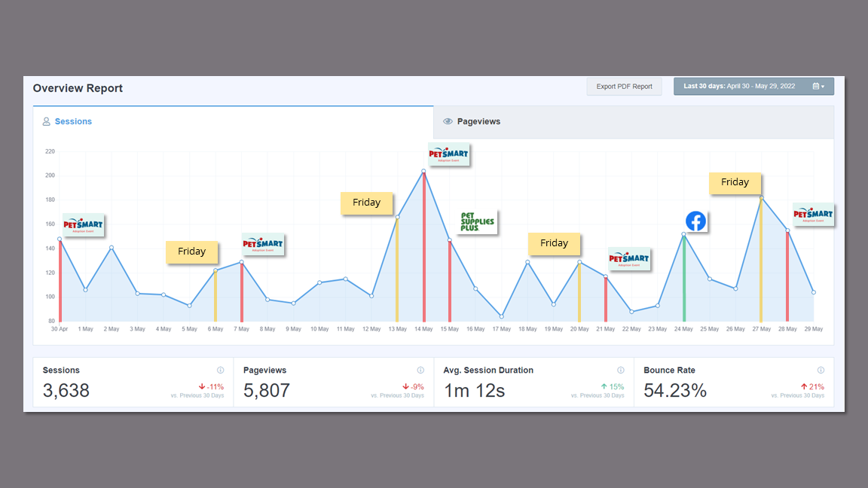
Task: Click the Bounce Rate card title
Action: pos(669,371)
